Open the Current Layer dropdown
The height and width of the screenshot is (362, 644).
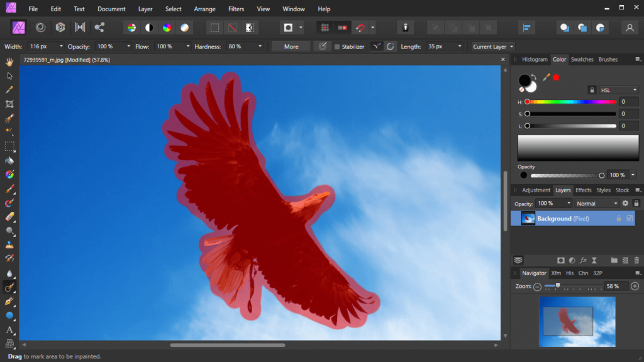click(492, 46)
